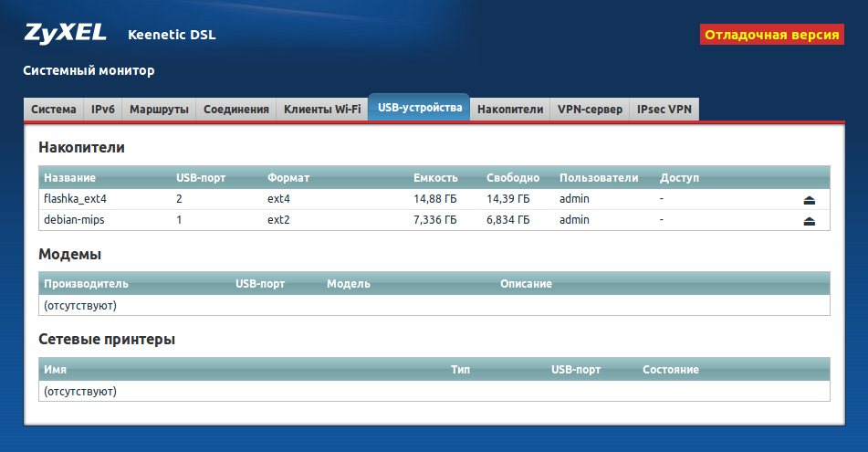Click the Емкость column header
This screenshot has width=868, height=452.
[x=435, y=177]
